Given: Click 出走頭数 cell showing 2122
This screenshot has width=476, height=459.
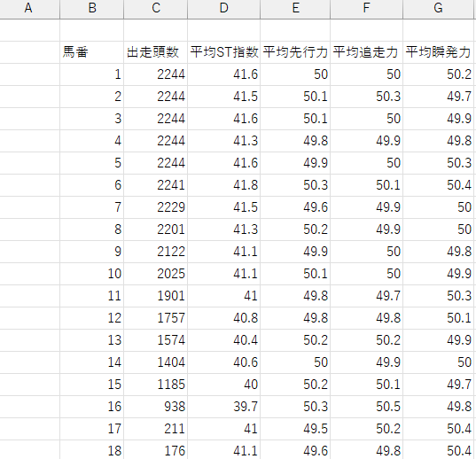Looking at the screenshot, I should pyautogui.click(x=155, y=252).
